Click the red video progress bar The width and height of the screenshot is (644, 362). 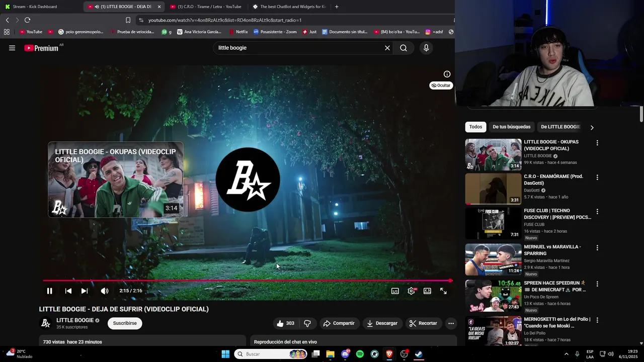coord(247,281)
